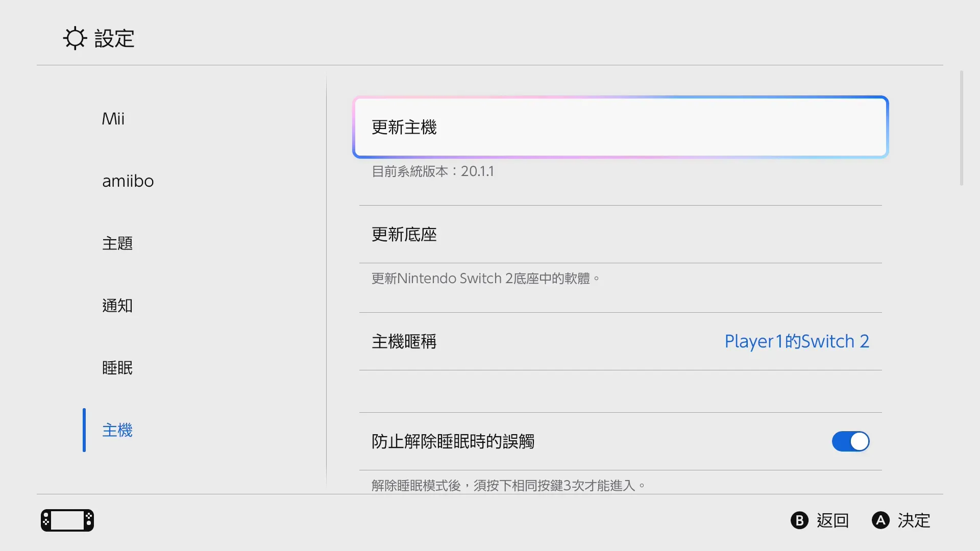Click the Player1的Switch 2 nickname link

[x=797, y=341]
